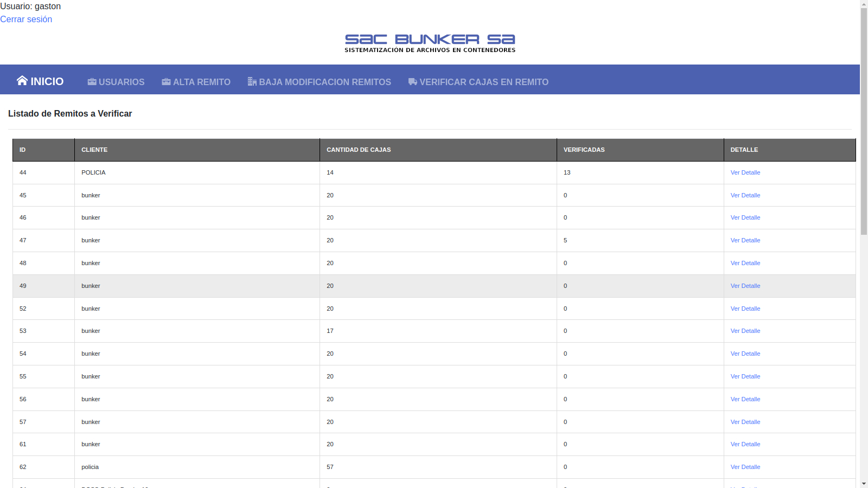Click the truck icon beside VERIFICAR CAJAS
The height and width of the screenshot is (488, 868).
tap(412, 82)
